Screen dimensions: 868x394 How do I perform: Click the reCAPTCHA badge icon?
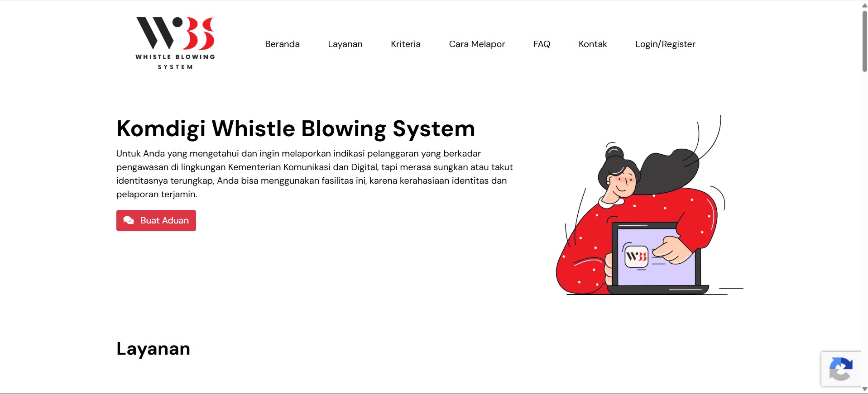pyautogui.click(x=841, y=369)
